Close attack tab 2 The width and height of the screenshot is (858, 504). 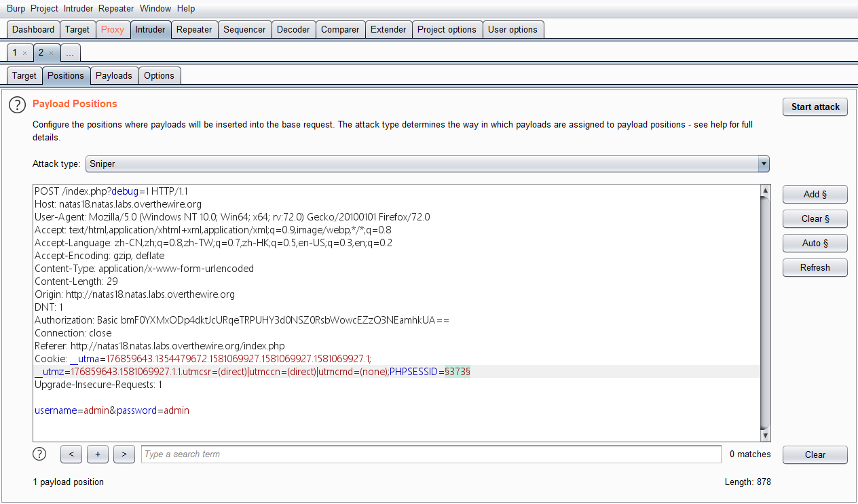52,53
